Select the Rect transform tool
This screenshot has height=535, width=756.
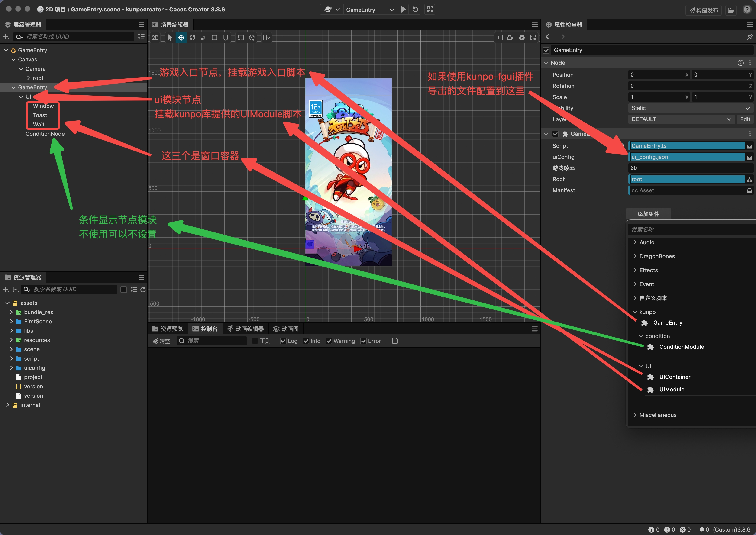(x=214, y=38)
